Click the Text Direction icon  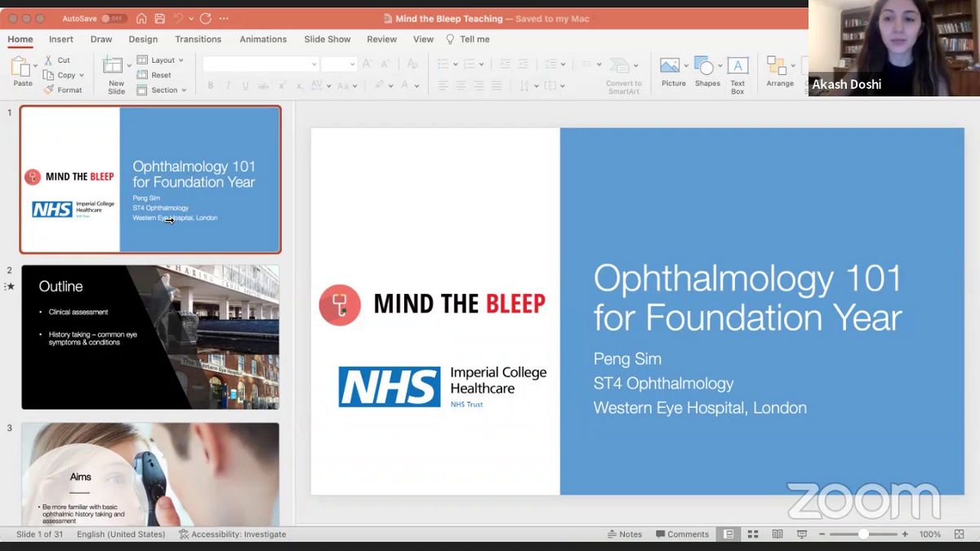pyautogui.click(x=524, y=86)
